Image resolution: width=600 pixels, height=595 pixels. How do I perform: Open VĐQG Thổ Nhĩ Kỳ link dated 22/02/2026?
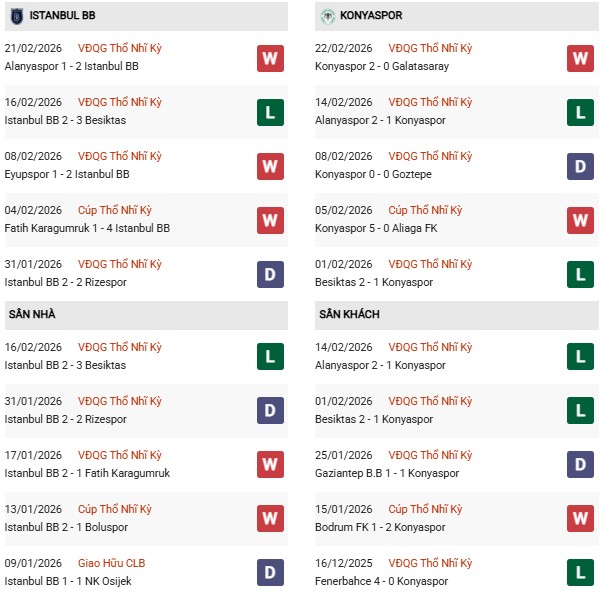[432, 48]
